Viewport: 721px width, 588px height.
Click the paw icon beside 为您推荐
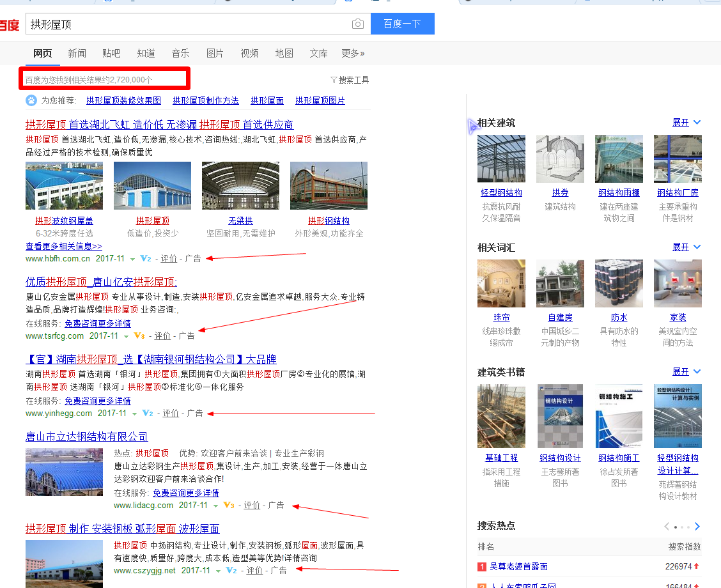pos(31,100)
